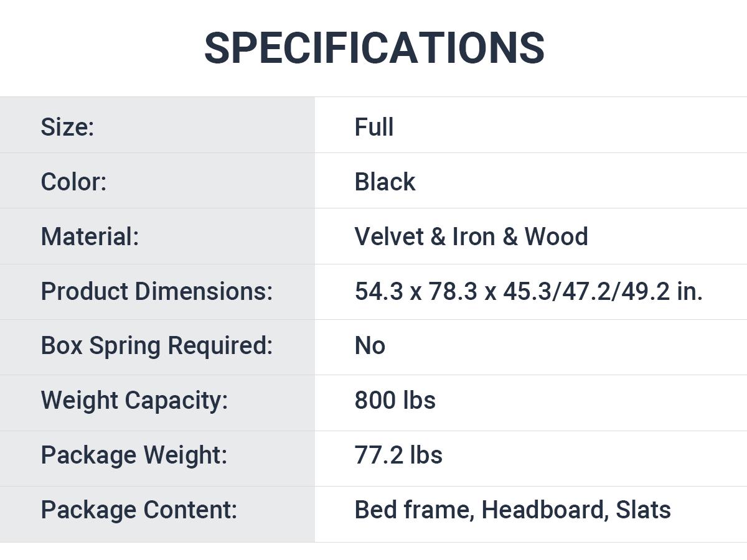Select the "800 lbs" capacity value
Image resolution: width=747 pixels, height=560 pixels.
(x=395, y=400)
